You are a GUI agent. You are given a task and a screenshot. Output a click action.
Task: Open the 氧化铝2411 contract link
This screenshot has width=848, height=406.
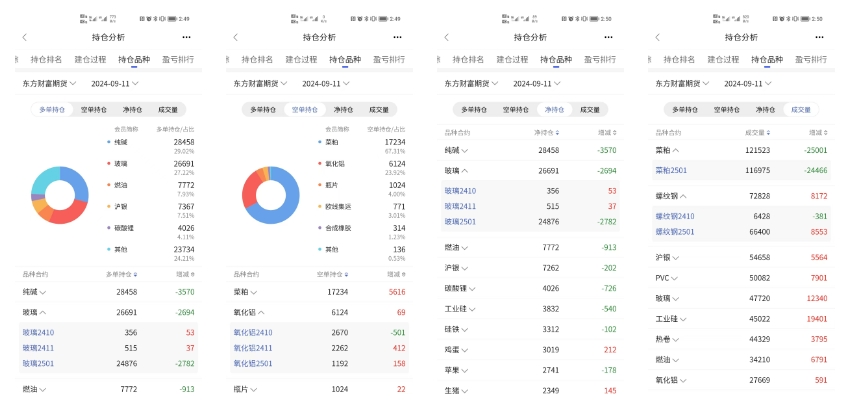point(253,348)
